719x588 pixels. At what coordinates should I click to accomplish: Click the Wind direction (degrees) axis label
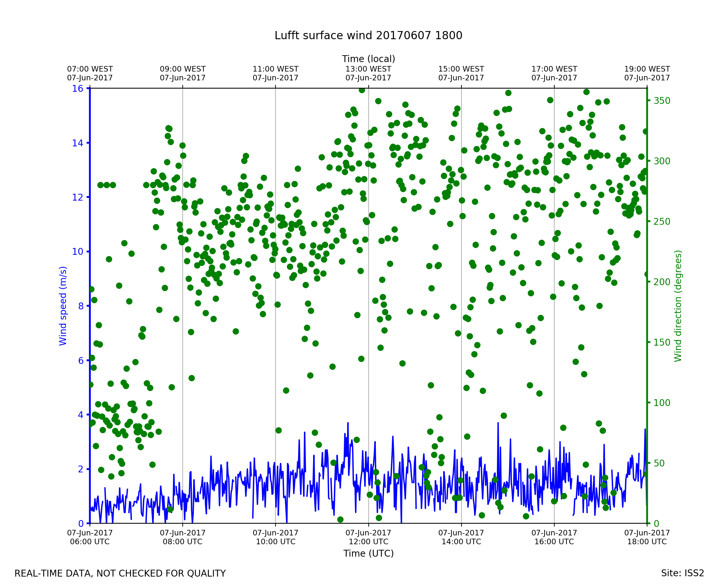pyautogui.click(x=678, y=306)
